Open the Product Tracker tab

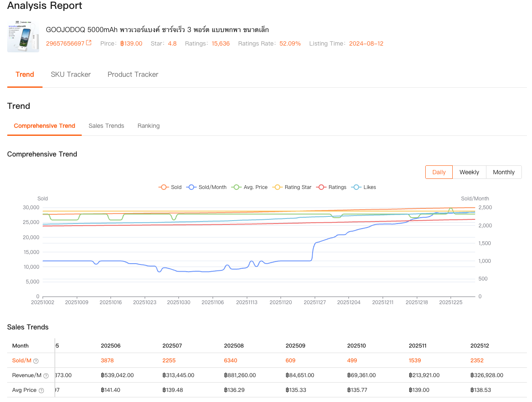(x=133, y=74)
